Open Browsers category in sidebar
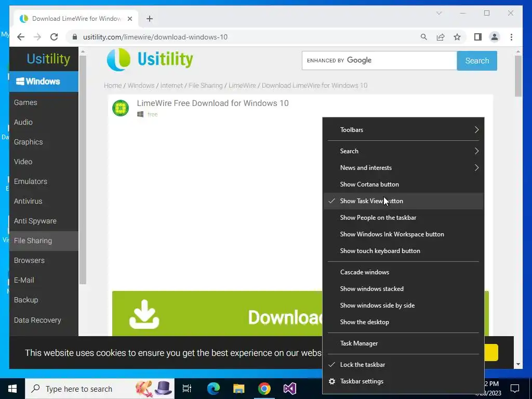This screenshot has width=532, height=399. pyautogui.click(x=44, y=261)
